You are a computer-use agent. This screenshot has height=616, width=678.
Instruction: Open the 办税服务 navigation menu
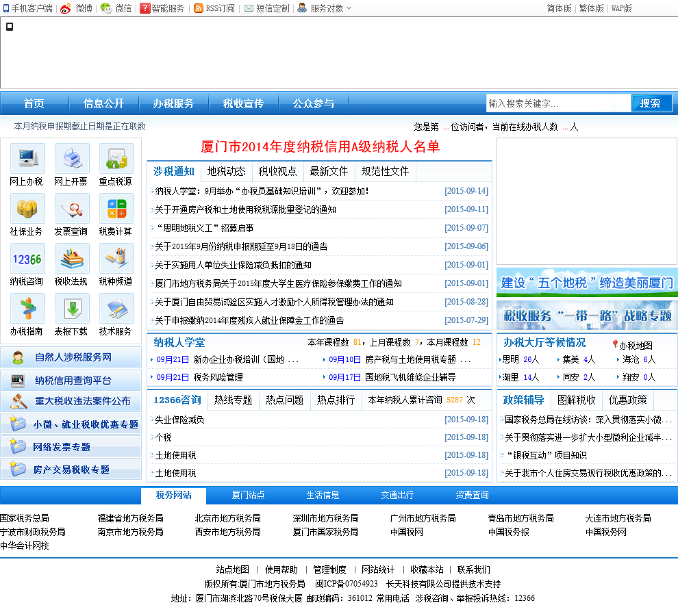[173, 103]
